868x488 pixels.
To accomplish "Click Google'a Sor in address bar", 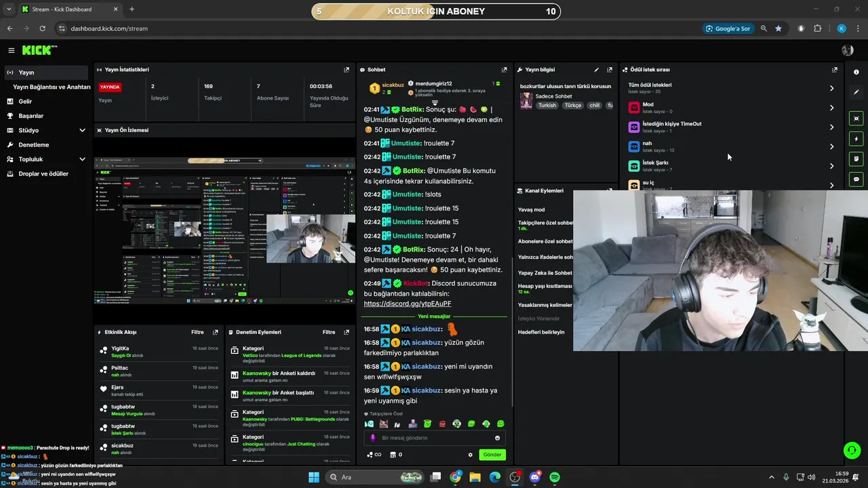I will 728,28.
